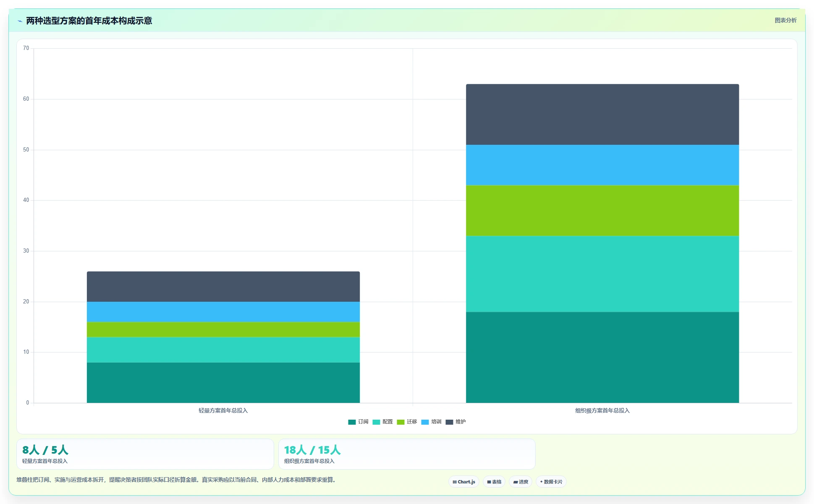Click the 18人 / 15人 stat card value

coord(312,450)
